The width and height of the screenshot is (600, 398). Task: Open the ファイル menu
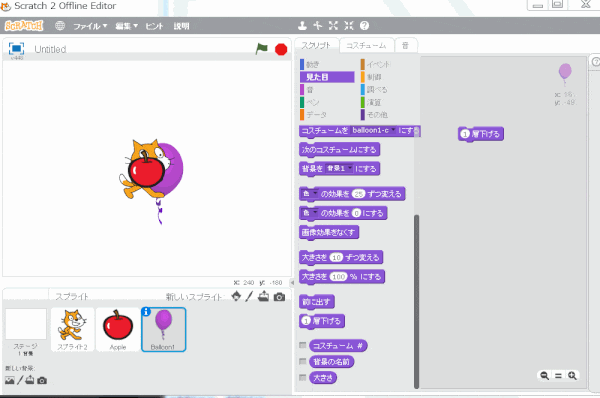pos(90,26)
